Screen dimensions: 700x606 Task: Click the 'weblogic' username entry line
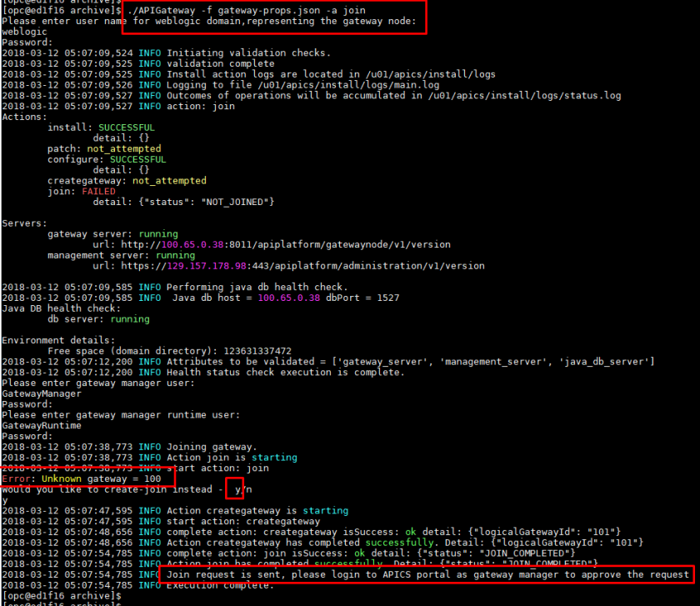coord(25,32)
